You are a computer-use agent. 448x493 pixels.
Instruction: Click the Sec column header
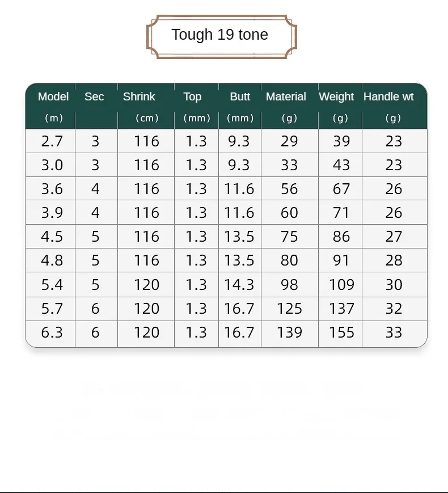(x=94, y=96)
